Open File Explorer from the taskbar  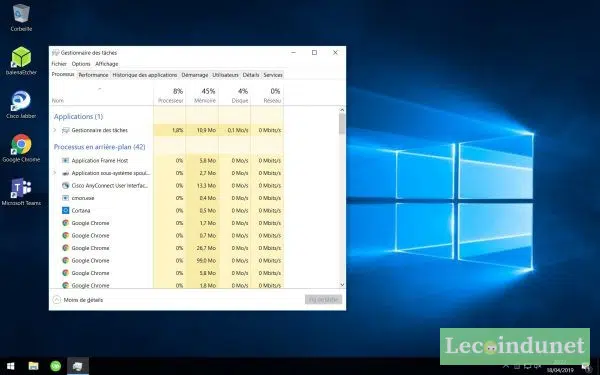pos(33,366)
